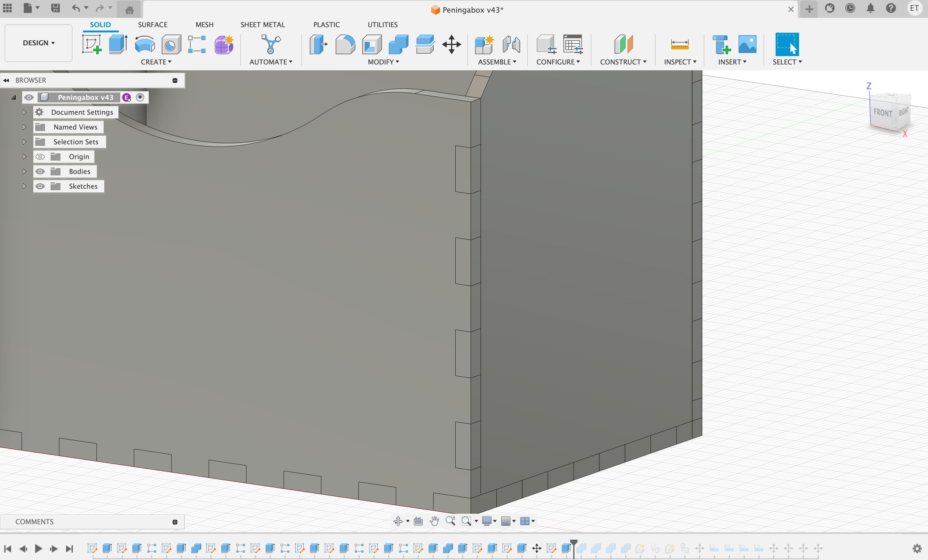This screenshot has height=560, width=928.
Task: Open the DESIGN workspace dropdown
Action: point(39,43)
